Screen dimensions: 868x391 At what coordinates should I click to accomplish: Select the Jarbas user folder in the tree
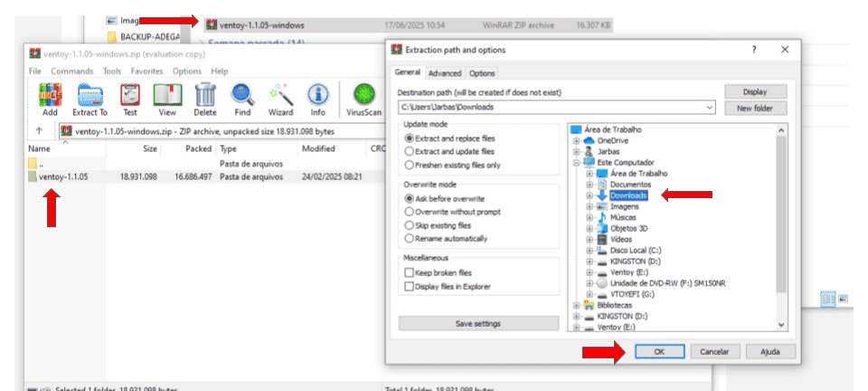pyautogui.click(x=609, y=151)
